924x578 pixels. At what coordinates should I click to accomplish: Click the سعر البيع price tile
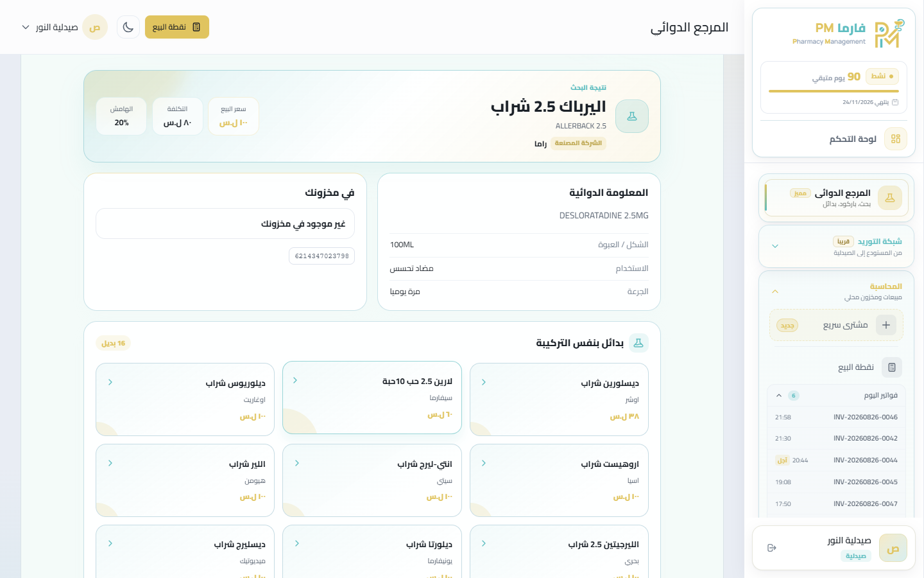tap(234, 116)
